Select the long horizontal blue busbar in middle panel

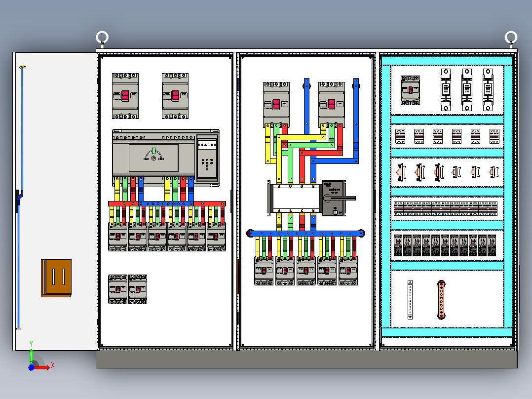coord(305,233)
